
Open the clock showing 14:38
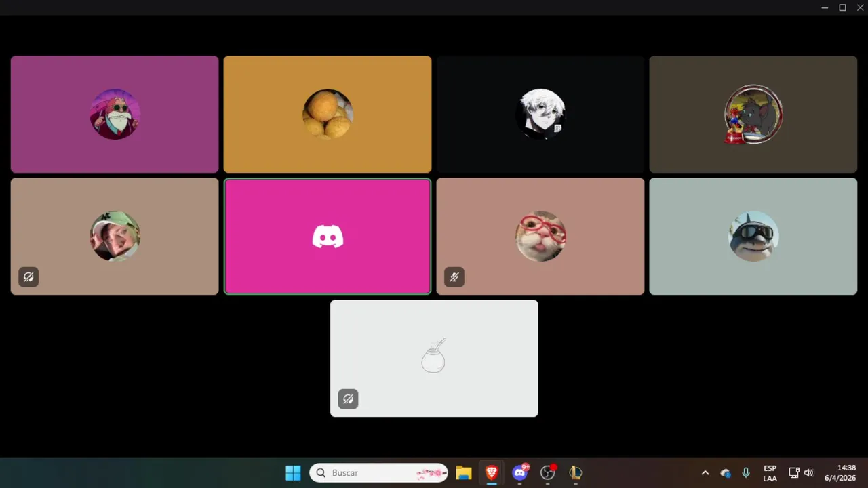pos(840,472)
